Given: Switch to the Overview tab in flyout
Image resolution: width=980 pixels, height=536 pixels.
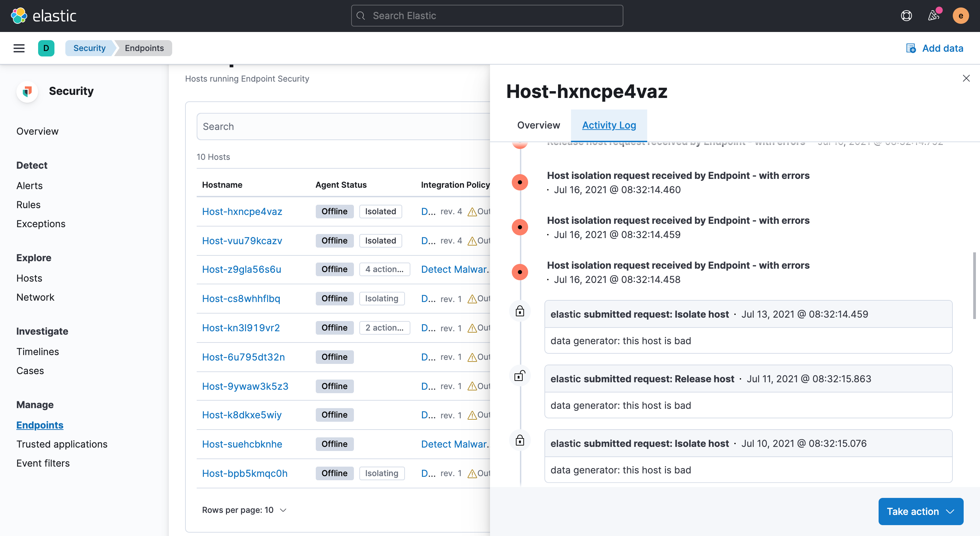Looking at the screenshot, I should pos(538,125).
